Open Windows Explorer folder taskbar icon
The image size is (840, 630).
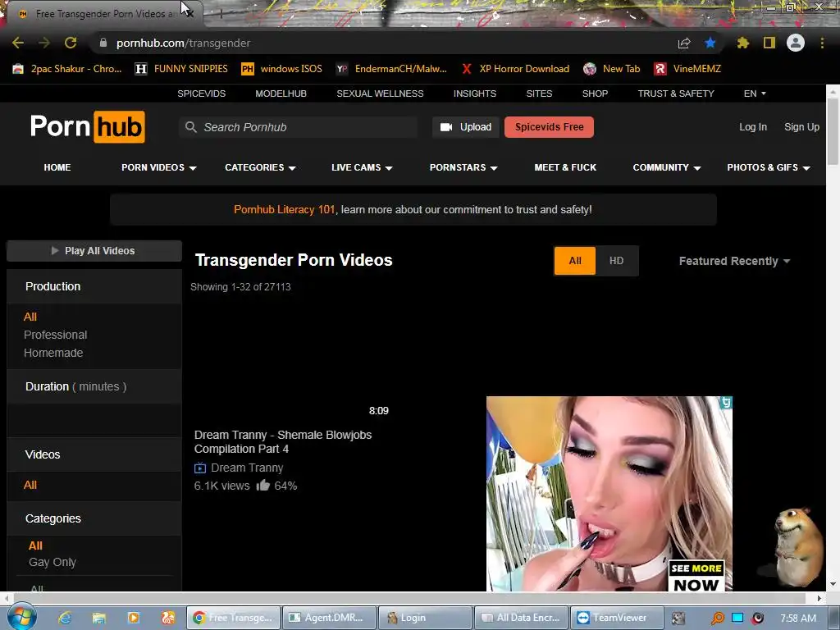99,618
